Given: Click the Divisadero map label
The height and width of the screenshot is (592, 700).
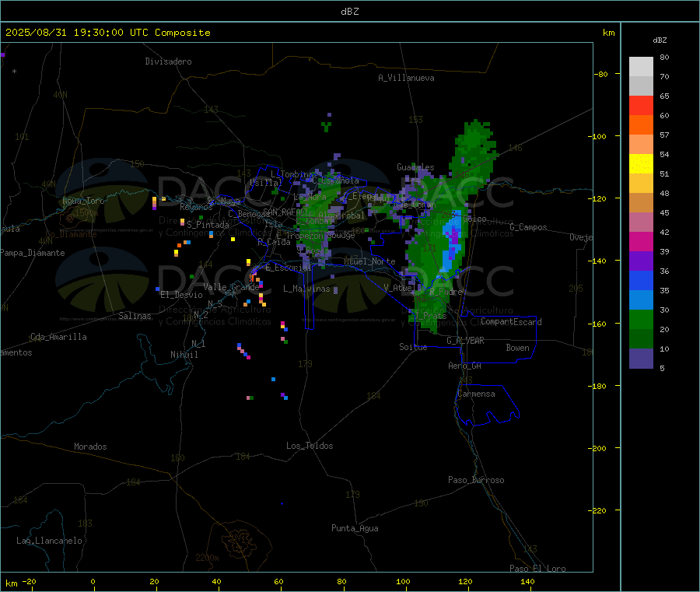Looking at the screenshot, I should 168,61.
